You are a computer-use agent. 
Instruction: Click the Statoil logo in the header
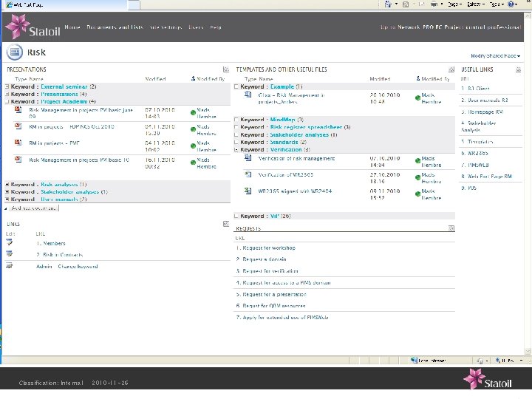[x=33, y=27]
